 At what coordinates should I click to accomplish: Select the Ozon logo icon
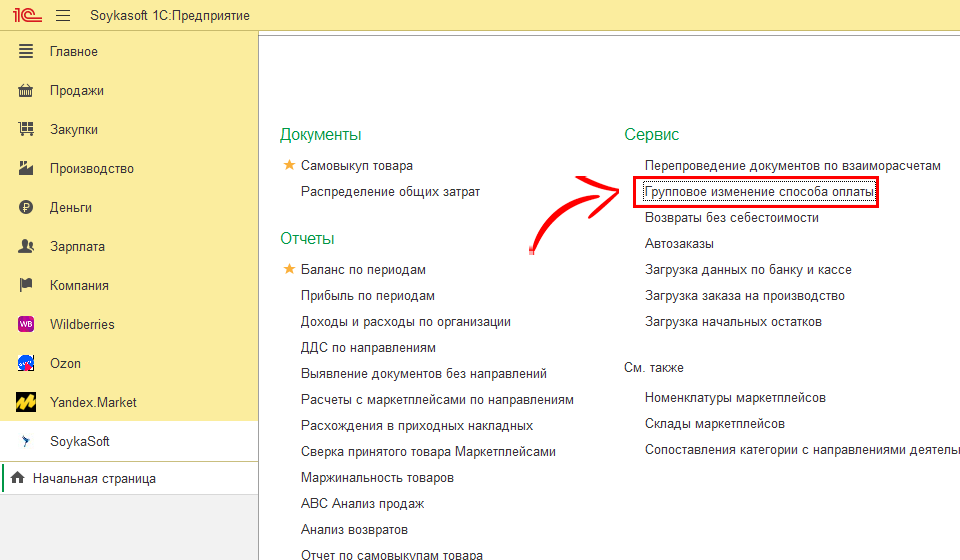[x=27, y=364]
